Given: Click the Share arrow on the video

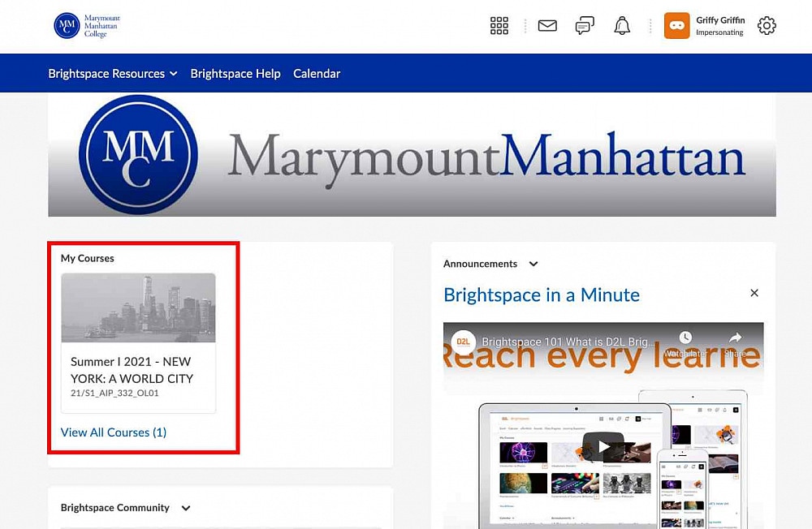Looking at the screenshot, I should (x=735, y=338).
